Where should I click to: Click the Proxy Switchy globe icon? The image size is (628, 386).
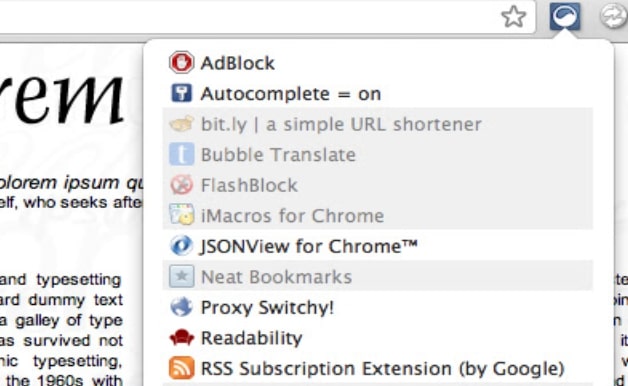(181, 307)
